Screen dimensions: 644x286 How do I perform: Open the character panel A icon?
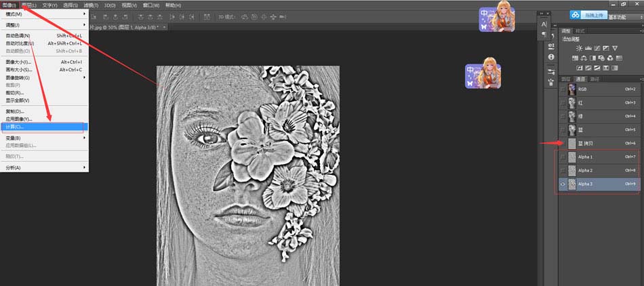[x=544, y=24]
